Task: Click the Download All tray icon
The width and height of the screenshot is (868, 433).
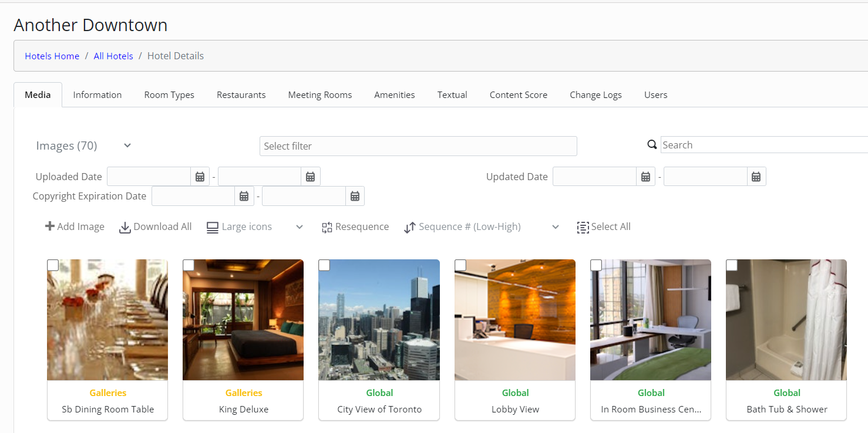Action: pyautogui.click(x=125, y=228)
